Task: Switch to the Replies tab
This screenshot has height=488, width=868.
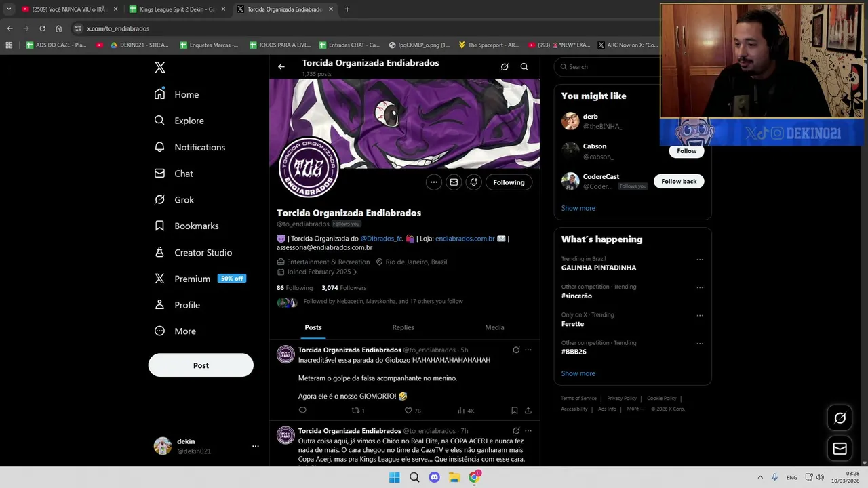Action: (x=403, y=327)
